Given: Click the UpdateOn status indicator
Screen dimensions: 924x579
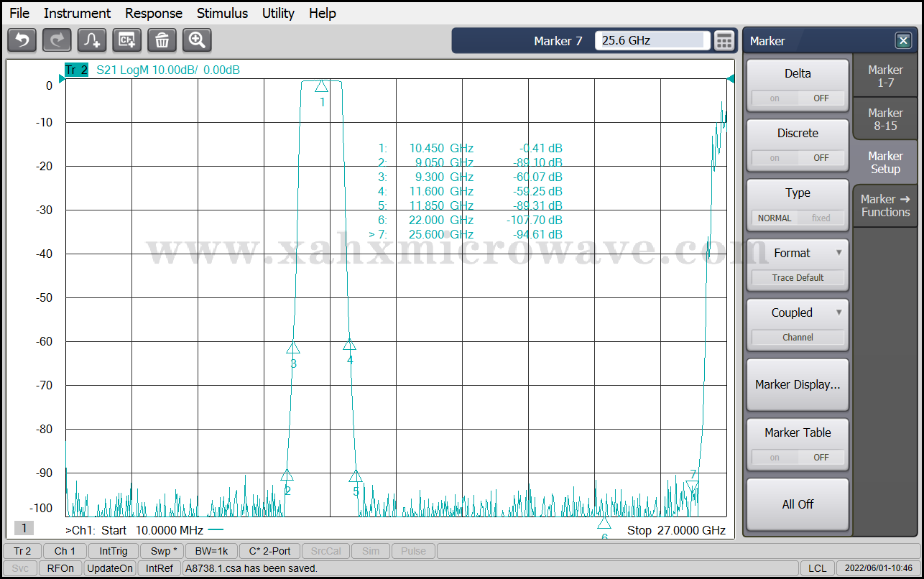Looking at the screenshot, I should pyautogui.click(x=110, y=568).
